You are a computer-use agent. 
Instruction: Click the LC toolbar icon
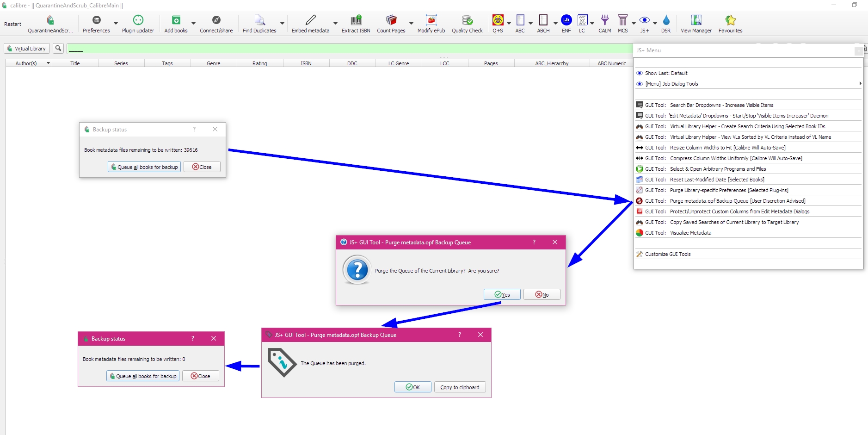[582, 20]
